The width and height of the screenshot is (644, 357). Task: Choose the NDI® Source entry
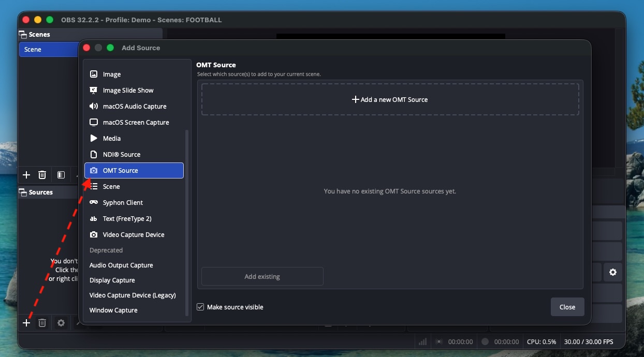(134, 154)
